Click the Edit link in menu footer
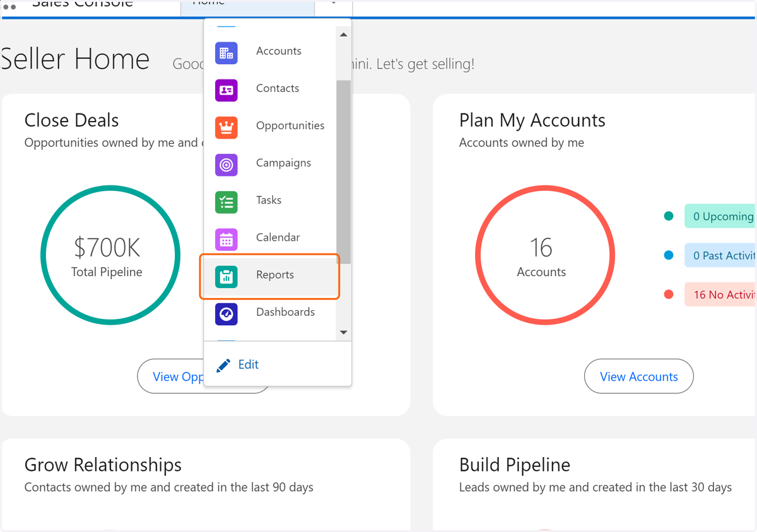The width and height of the screenshot is (757, 532). click(x=249, y=364)
